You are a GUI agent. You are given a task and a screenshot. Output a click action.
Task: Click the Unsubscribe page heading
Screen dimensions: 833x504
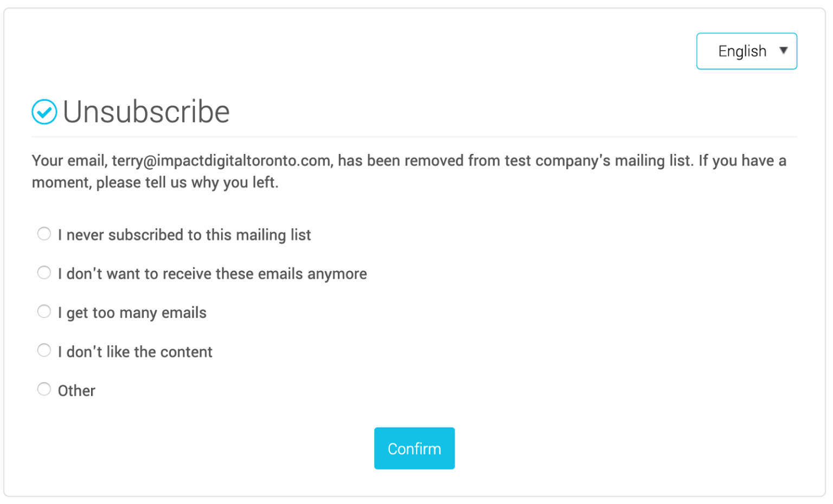coord(145,112)
